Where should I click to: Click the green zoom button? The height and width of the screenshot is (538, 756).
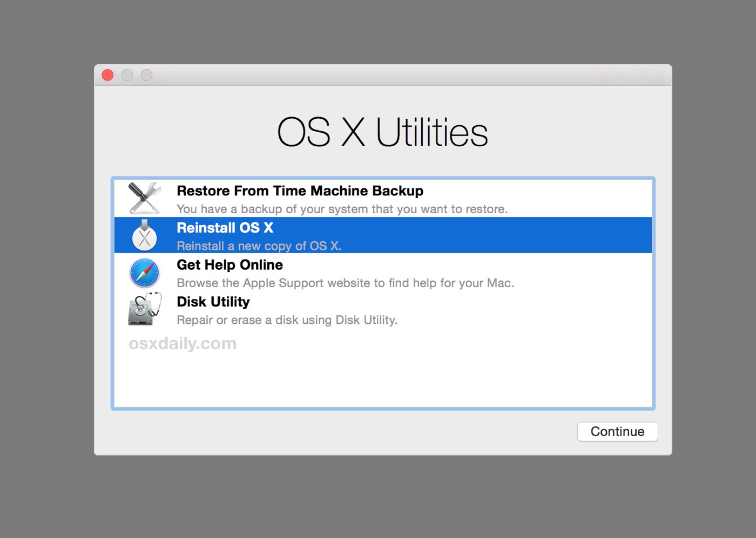pos(146,75)
